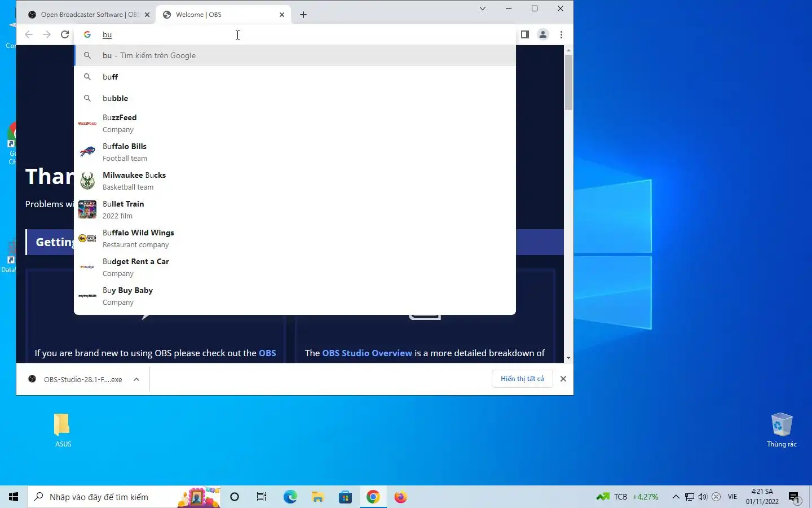The height and width of the screenshot is (508, 812).
Task: Click the Budget logo icon
Action: pos(87,267)
